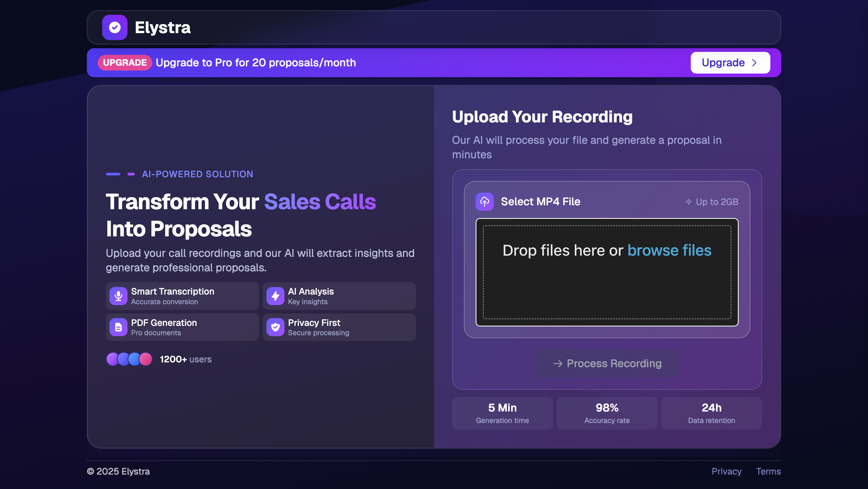
Task: Click the Elystra brand name in header
Action: 162,27
